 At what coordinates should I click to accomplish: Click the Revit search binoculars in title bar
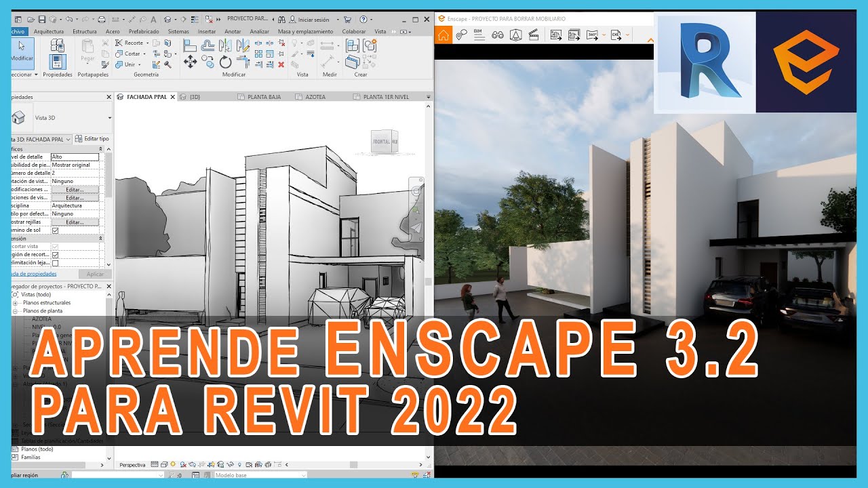pos(283,20)
